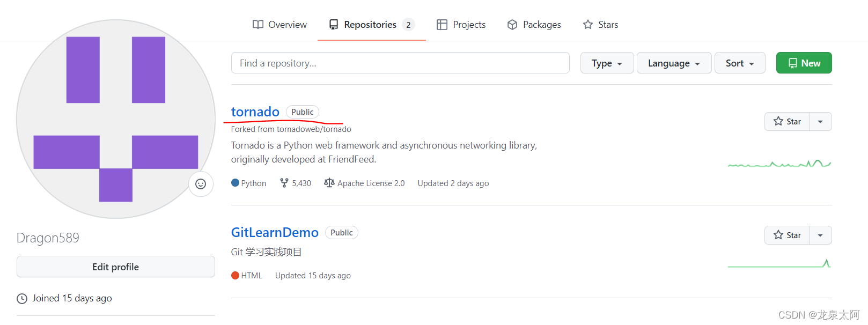Image resolution: width=868 pixels, height=325 pixels.
Task: Open the tornado repository link
Action: pyautogui.click(x=255, y=112)
